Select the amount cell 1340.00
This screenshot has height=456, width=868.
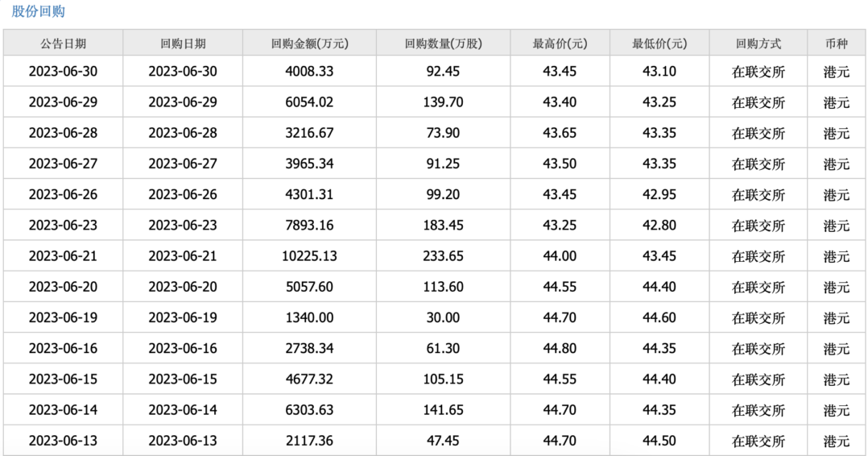309,317
